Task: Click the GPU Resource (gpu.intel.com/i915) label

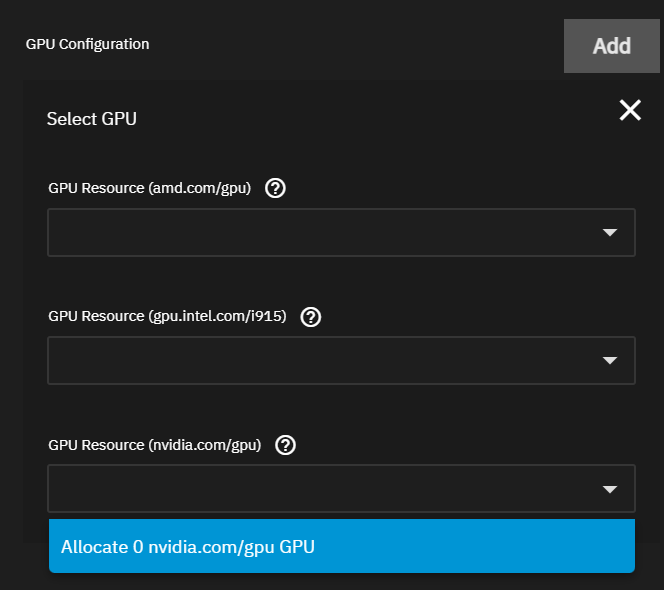Action: click(167, 316)
